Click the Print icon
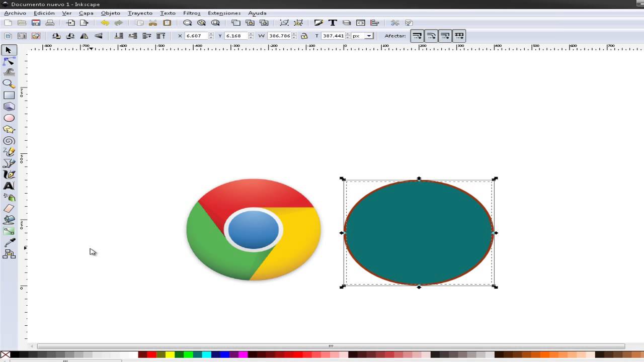The image size is (644, 362). (x=50, y=23)
